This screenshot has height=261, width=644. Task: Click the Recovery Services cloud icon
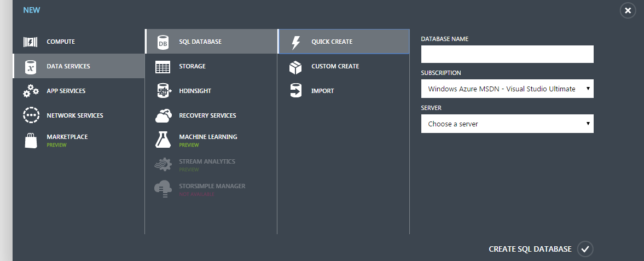pyautogui.click(x=164, y=116)
